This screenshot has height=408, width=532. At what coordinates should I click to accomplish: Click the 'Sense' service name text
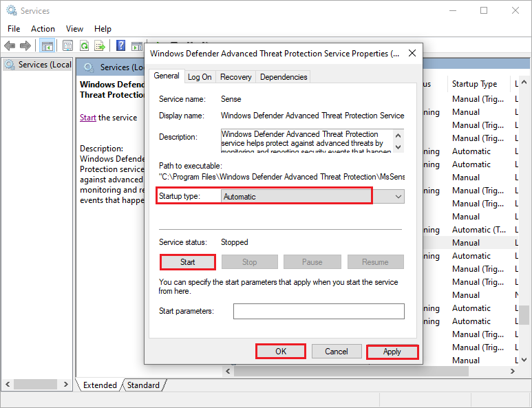pyautogui.click(x=231, y=99)
